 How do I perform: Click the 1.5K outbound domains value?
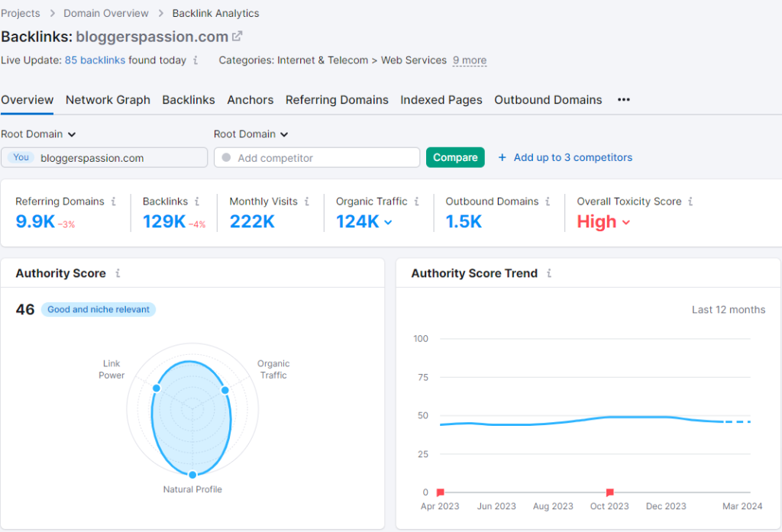pos(464,221)
